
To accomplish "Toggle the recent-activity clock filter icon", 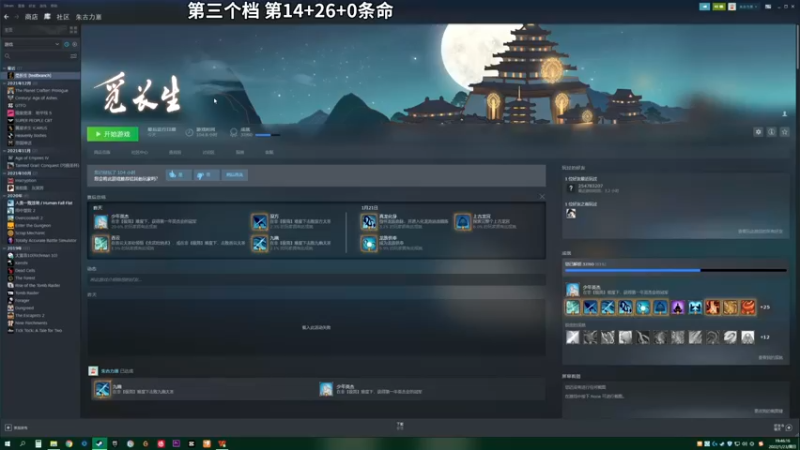I will tap(66, 44).
